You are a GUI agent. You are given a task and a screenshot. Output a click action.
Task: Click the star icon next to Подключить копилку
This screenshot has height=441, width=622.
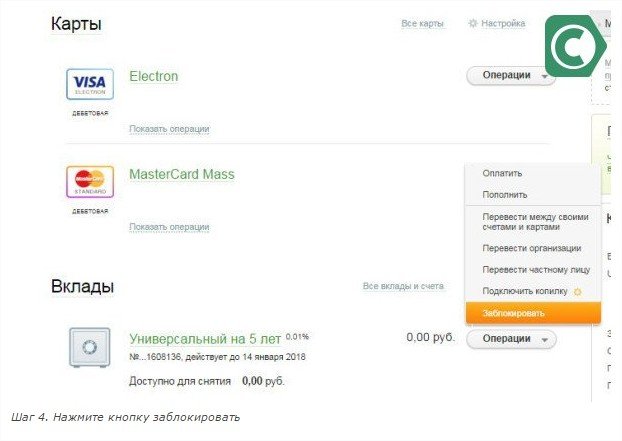click(x=576, y=291)
